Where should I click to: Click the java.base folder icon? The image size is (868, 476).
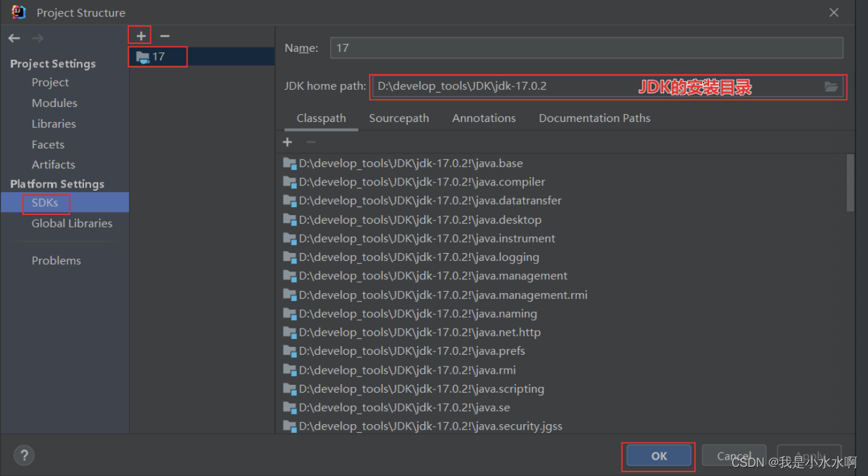pyautogui.click(x=290, y=163)
